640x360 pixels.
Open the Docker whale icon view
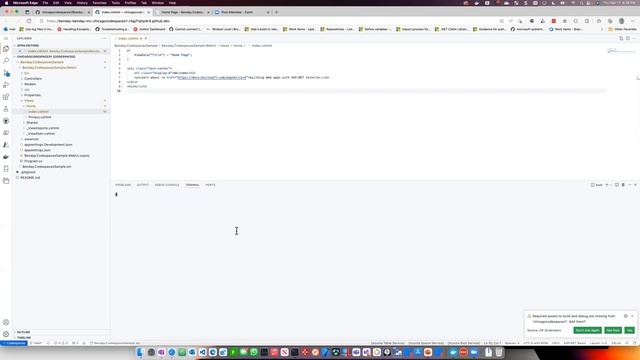click(6, 157)
